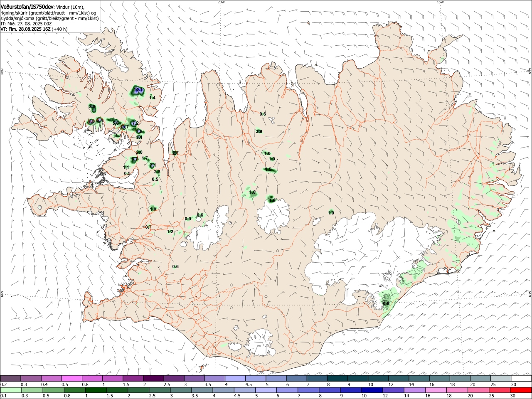This screenshot has height=399, width=532.
Task: Click the white swatch ending the upper legend row
Action: 521,378
